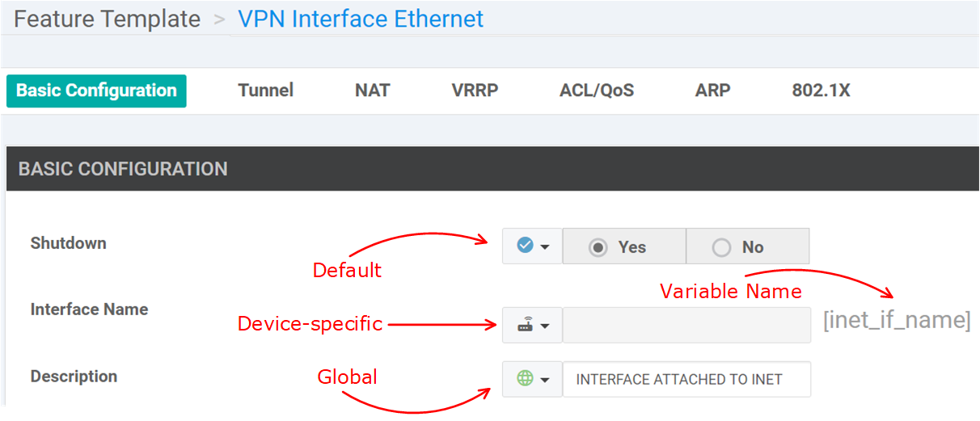Click the global globe icon beside Description
The width and height of the screenshot is (980, 421).
(x=526, y=378)
